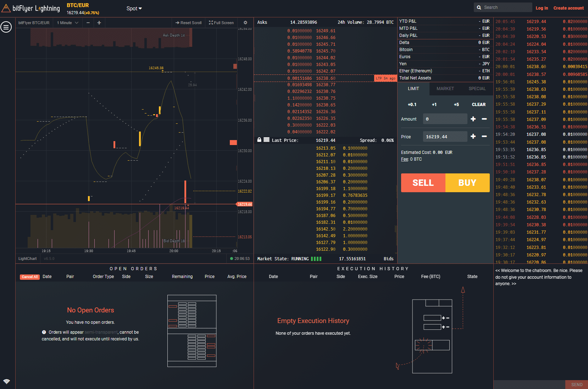Screen dimensions: 588x389
Task: Click the BUY button
Action: [x=467, y=183]
